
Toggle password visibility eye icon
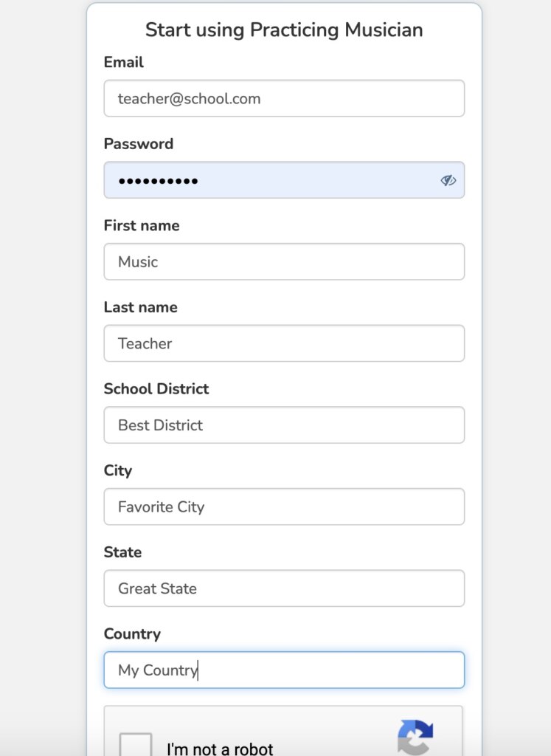[448, 180]
